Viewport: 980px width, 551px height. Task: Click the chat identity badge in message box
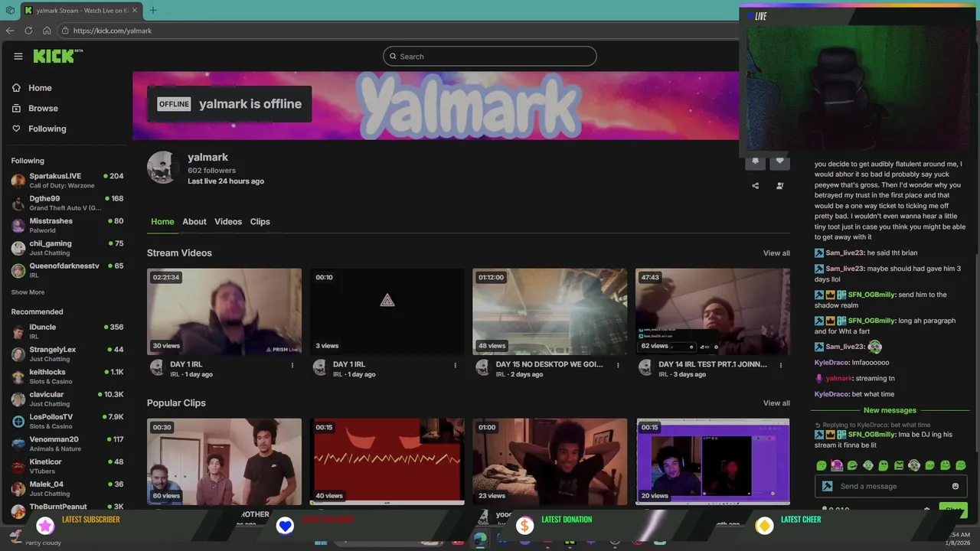(x=827, y=486)
